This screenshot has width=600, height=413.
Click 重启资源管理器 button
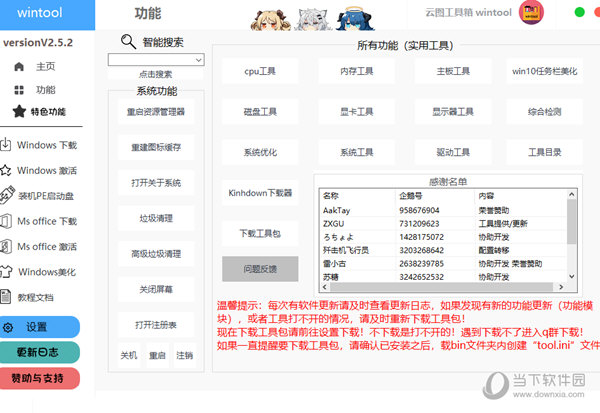tap(156, 112)
